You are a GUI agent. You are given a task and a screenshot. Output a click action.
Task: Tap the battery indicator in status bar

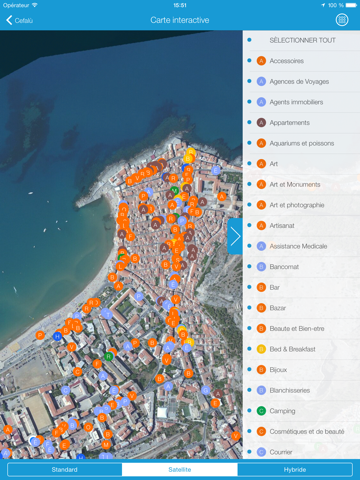(352, 5)
